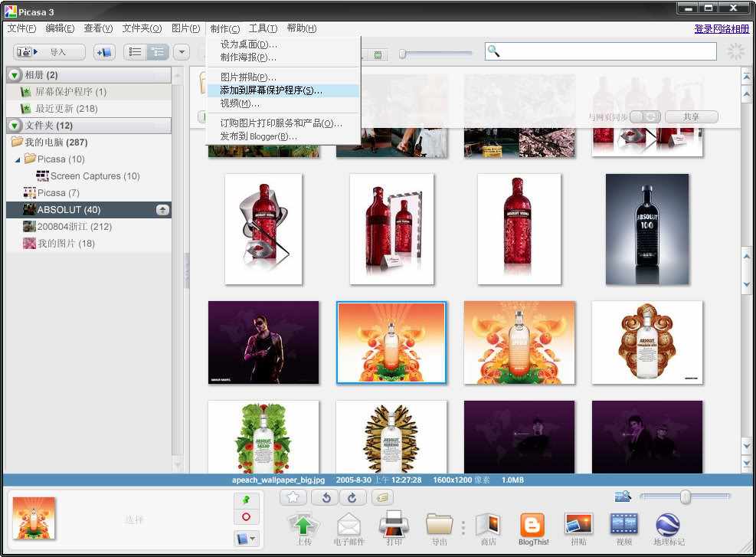The width and height of the screenshot is (756, 557).
Task: Open the view options dropdown arrow
Action: (182, 52)
